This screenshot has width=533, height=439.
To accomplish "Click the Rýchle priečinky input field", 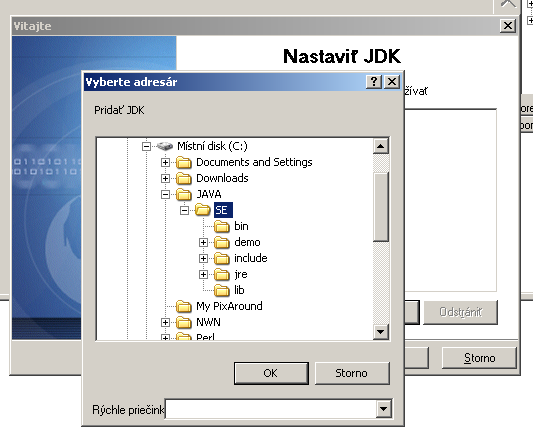I will pyautogui.click(x=271, y=409).
